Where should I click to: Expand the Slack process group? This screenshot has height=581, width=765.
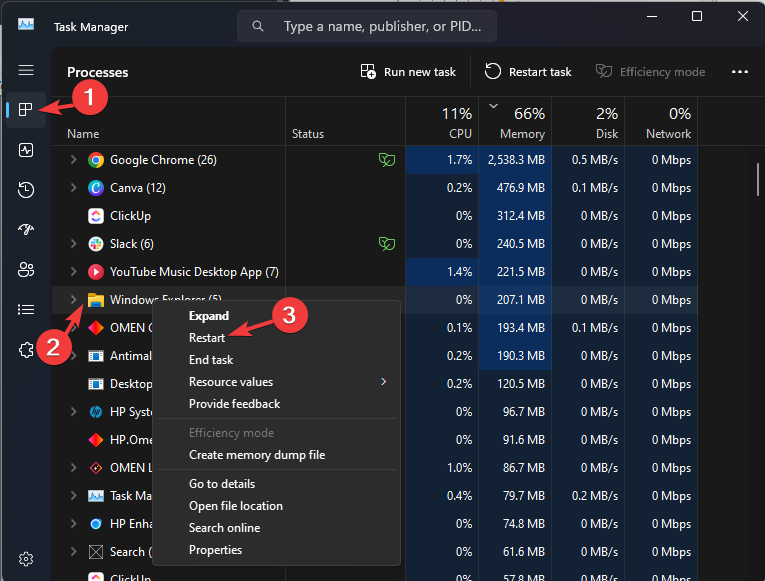(73, 243)
